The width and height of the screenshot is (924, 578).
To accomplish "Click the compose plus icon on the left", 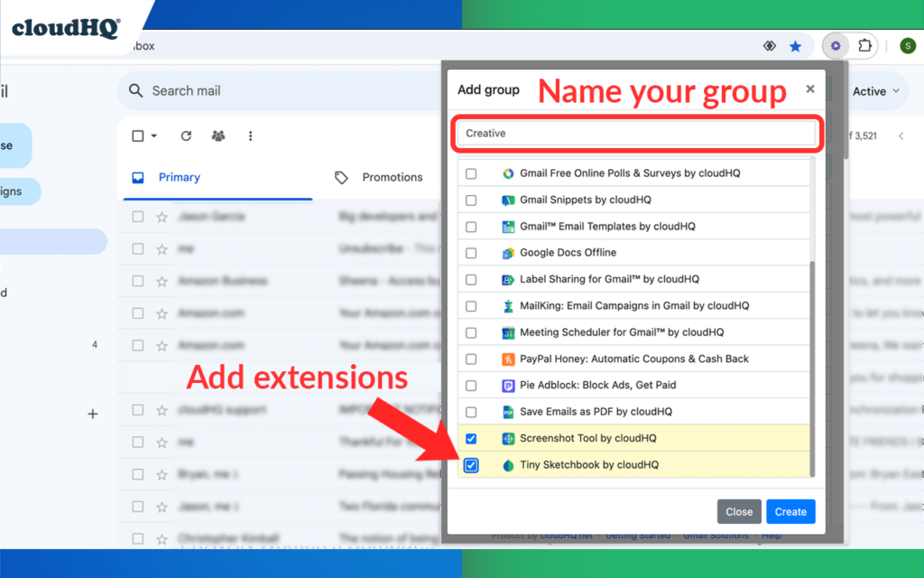I will pos(93,413).
